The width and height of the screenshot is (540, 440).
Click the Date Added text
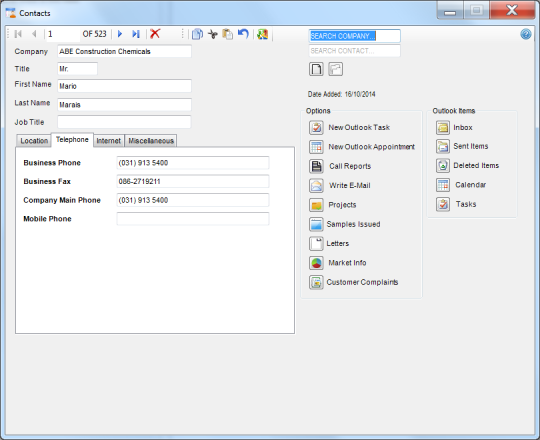(x=342, y=94)
